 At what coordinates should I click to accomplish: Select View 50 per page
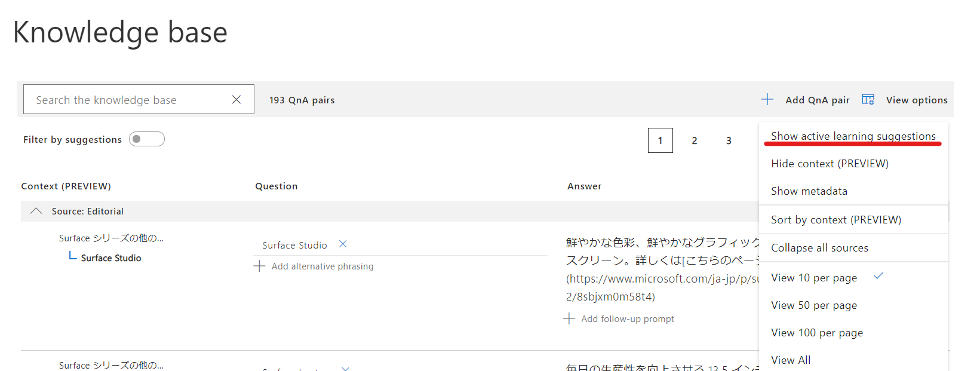814,305
